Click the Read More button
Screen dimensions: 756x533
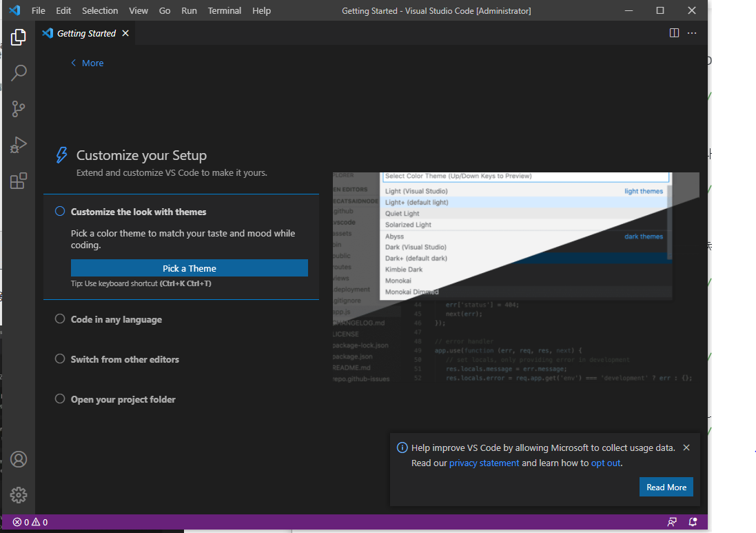click(x=666, y=487)
